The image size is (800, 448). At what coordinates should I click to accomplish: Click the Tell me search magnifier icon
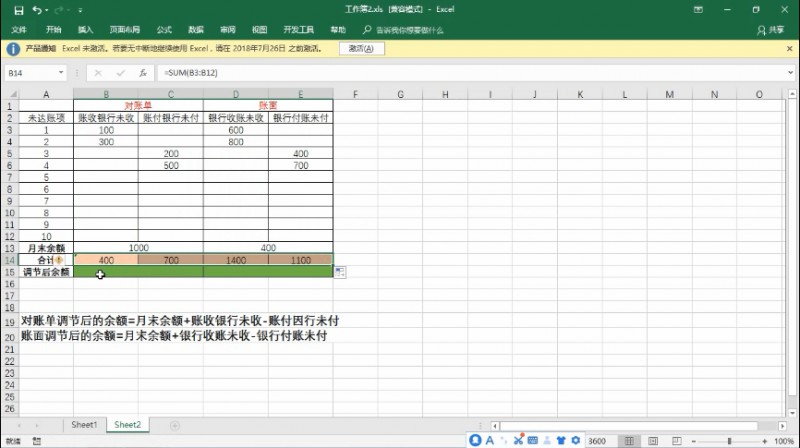367,30
